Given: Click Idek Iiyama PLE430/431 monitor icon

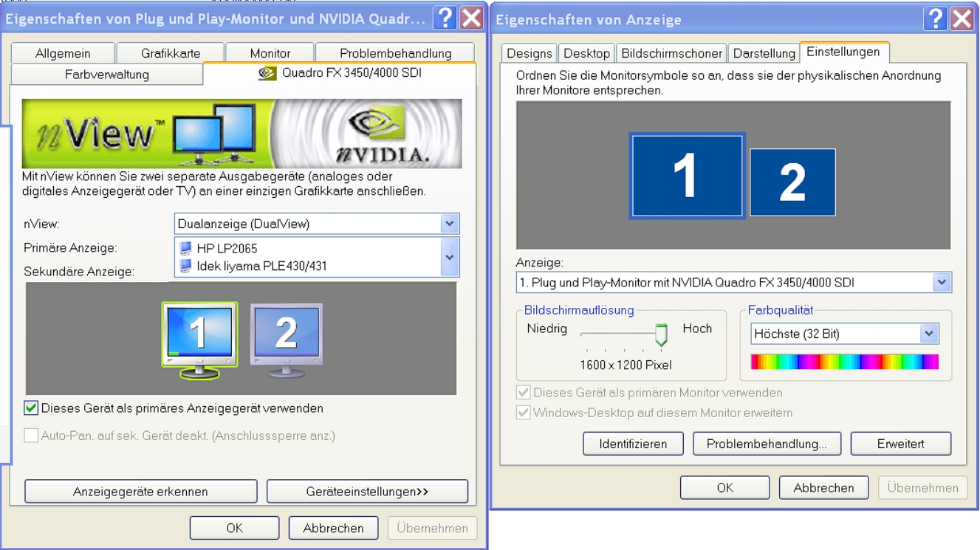Looking at the screenshot, I should point(185,266).
